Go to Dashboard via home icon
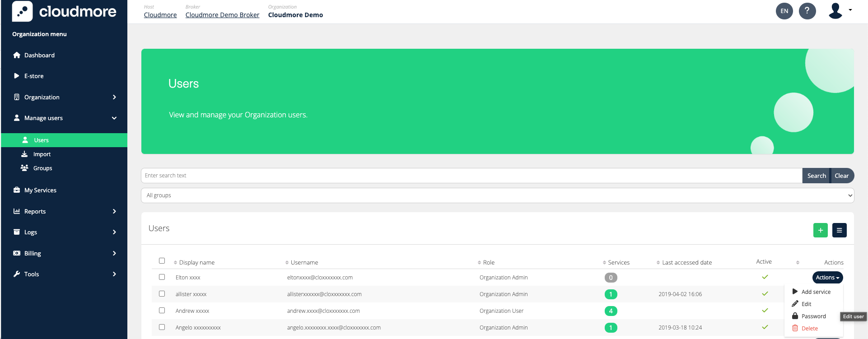868x339 pixels. click(17, 55)
